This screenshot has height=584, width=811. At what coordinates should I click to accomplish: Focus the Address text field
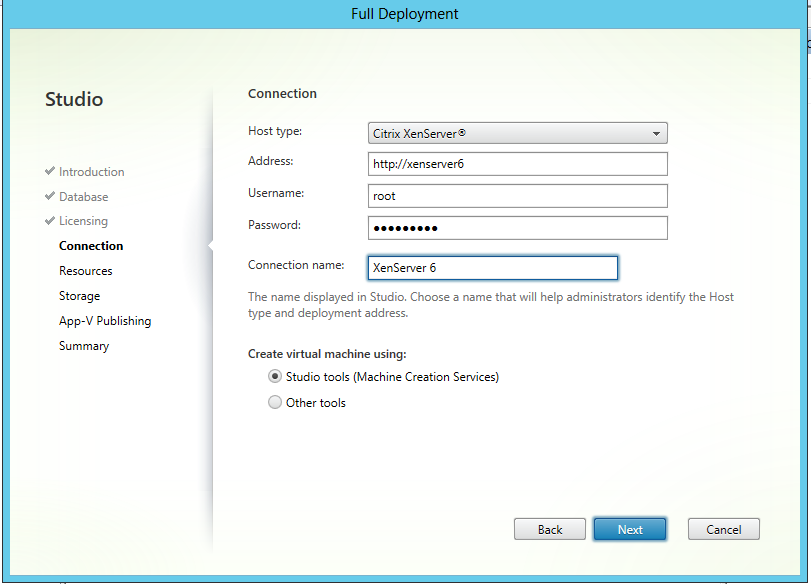(517, 164)
